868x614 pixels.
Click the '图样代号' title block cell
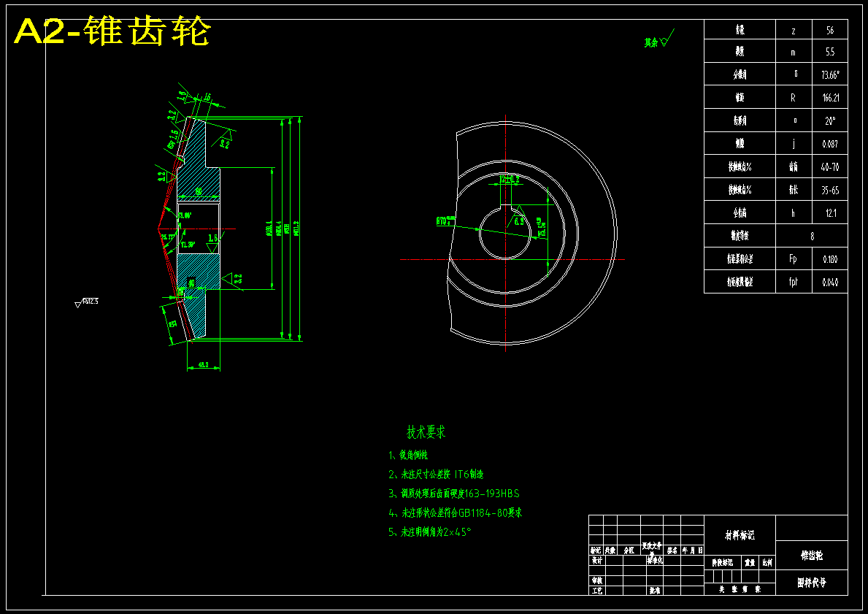point(812,583)
